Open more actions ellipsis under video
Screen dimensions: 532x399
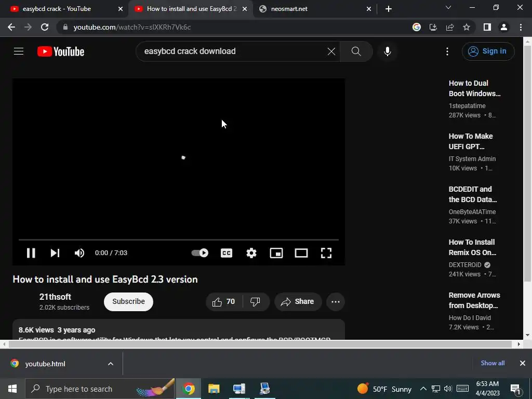click(x=336, y=302)
